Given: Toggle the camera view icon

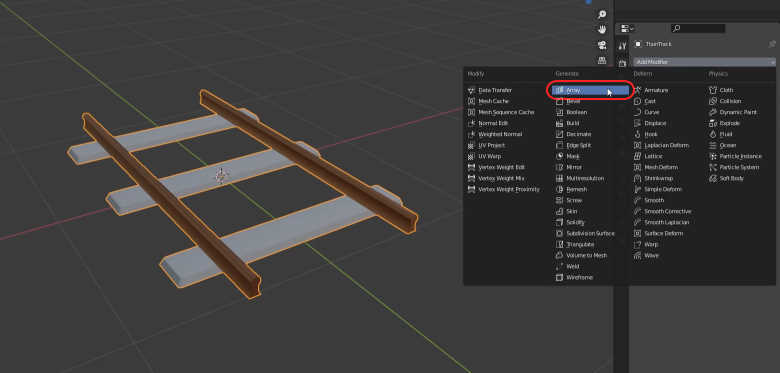Looking at the screenshot, I should 602,45.
